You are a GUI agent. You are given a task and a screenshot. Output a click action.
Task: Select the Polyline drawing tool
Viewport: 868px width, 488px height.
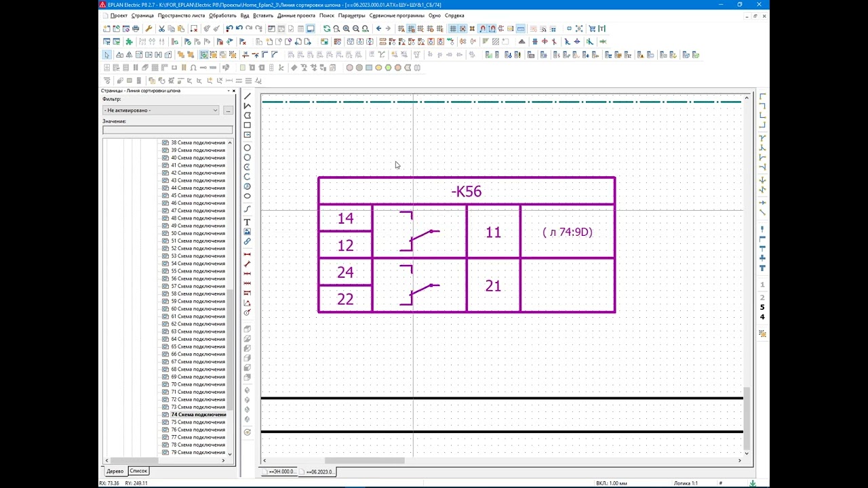(x=248, y=106)
